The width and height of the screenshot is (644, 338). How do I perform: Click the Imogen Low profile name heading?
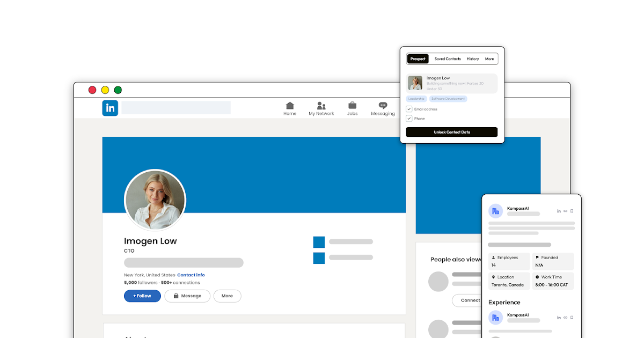[x=150, y=241]
